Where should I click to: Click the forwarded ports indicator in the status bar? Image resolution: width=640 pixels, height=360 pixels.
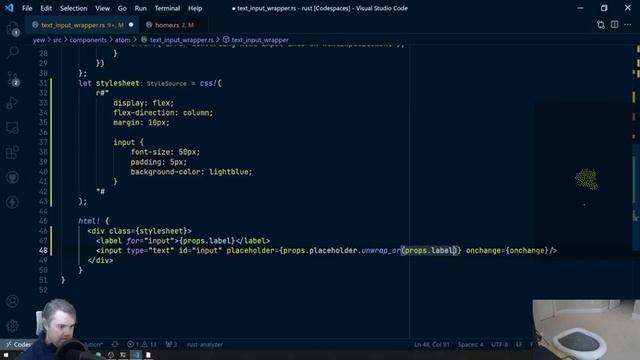(171, 344)
